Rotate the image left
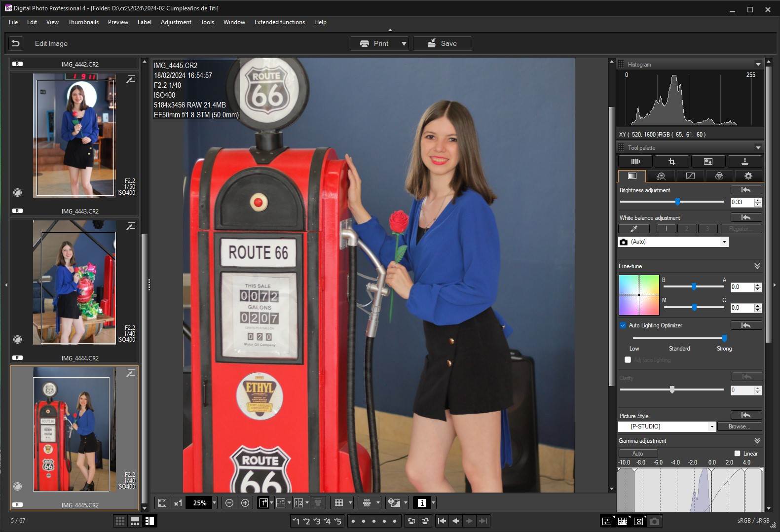Viewport: 780px width, 532px height. (x=411, y=521)
